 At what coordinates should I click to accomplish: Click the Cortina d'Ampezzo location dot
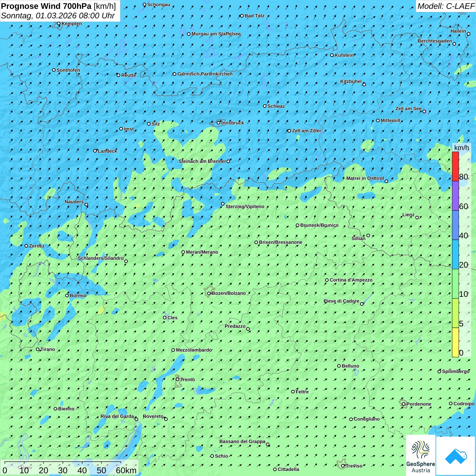coord(327,280)
